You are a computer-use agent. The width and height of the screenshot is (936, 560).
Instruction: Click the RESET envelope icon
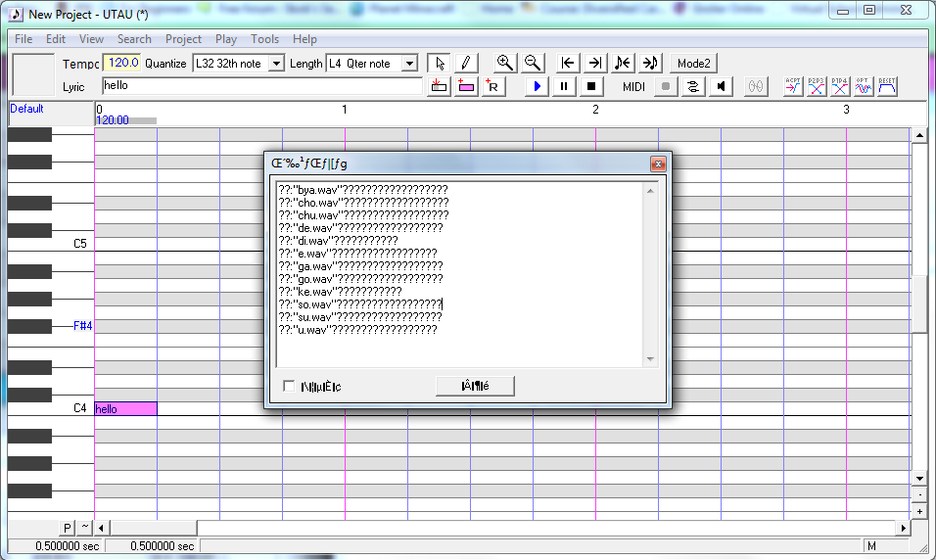click(886, 86)
